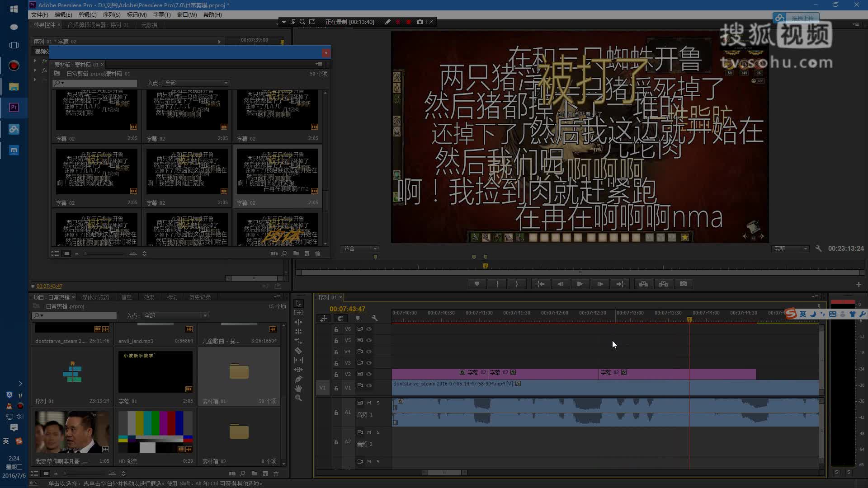
Task: Toggle lock on A1 track
Action: click(336, 413)
